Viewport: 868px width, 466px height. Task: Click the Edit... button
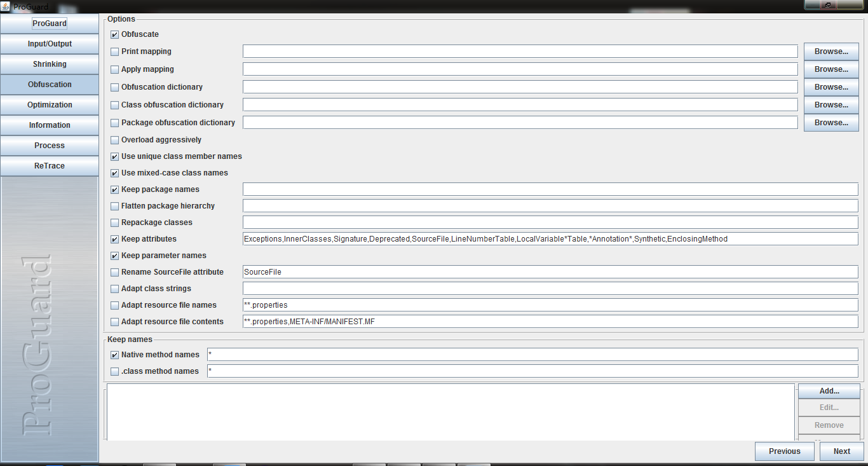(x=829, y=408)
